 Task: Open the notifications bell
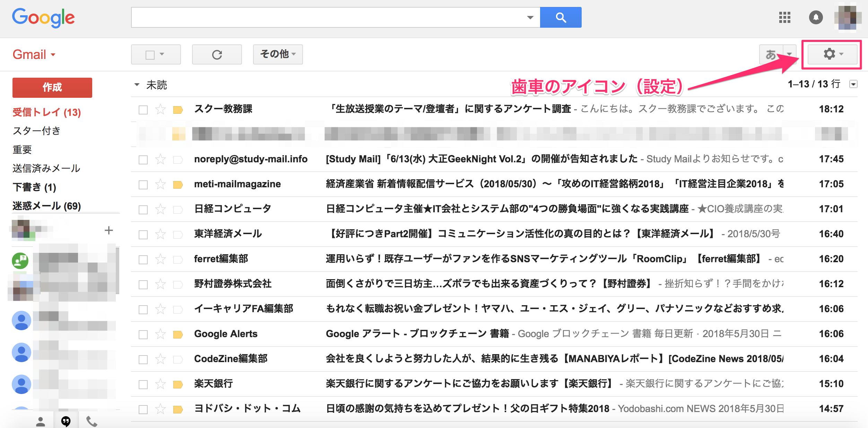[x=816, y=17]
